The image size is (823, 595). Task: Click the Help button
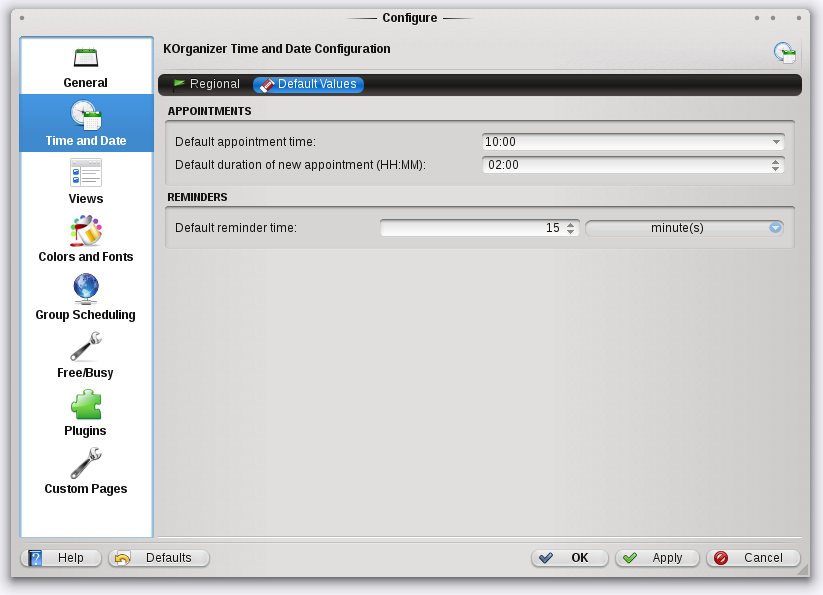[x=61, y=558]
